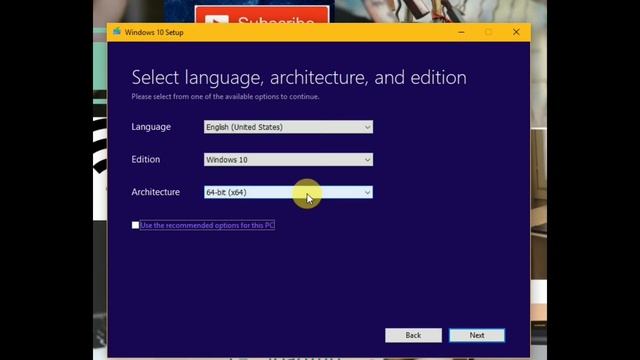Open the Language dropdown
Screen dimensions: 640x360
[288, 127]
